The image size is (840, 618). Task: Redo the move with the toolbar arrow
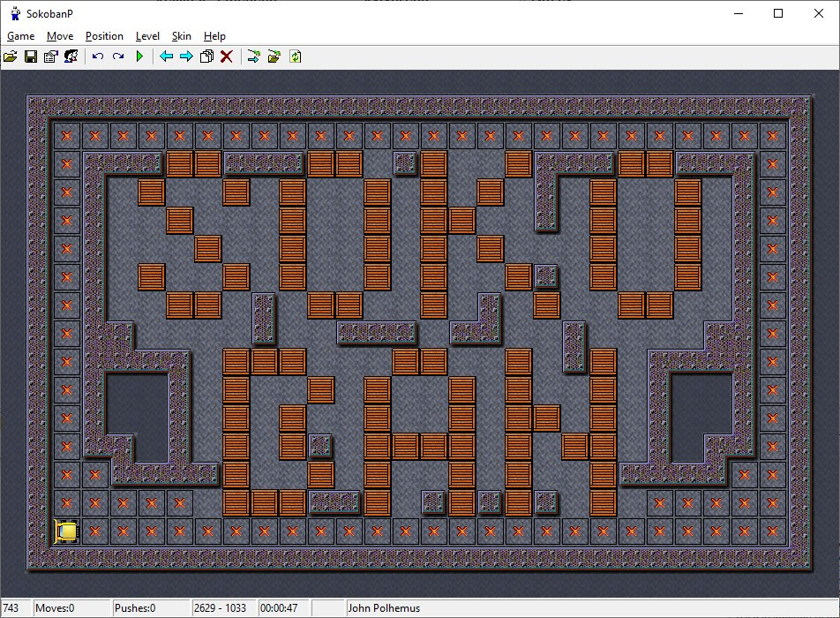click(x=117, y=57)
